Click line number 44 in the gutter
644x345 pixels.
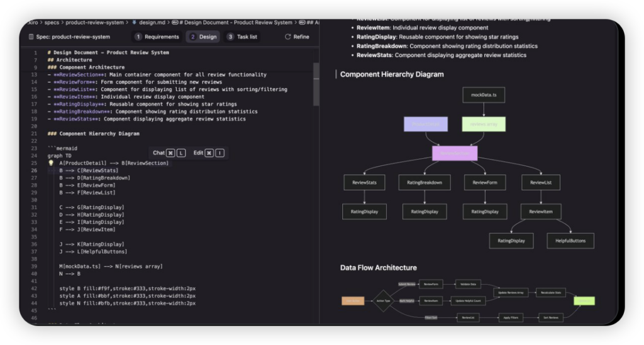(x=34, y=303)
